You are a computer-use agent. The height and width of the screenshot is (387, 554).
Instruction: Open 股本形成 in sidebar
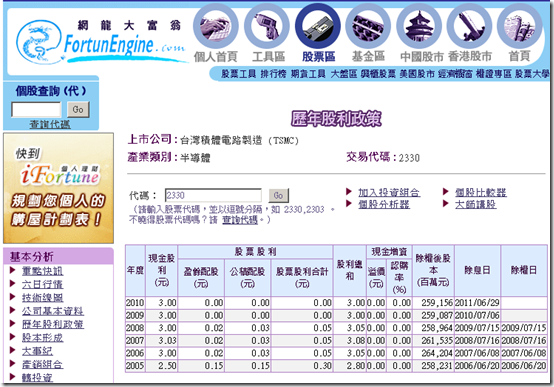[42, 338]
